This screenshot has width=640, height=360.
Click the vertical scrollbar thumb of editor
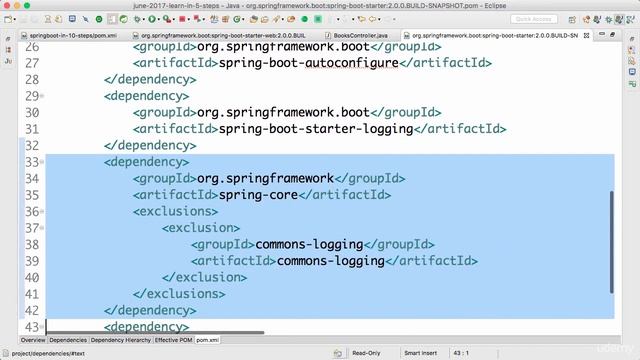pos(611,242)
